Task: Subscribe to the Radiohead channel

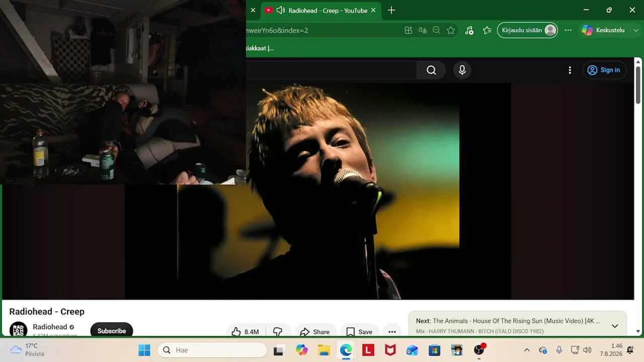Action: click(112, 331)
